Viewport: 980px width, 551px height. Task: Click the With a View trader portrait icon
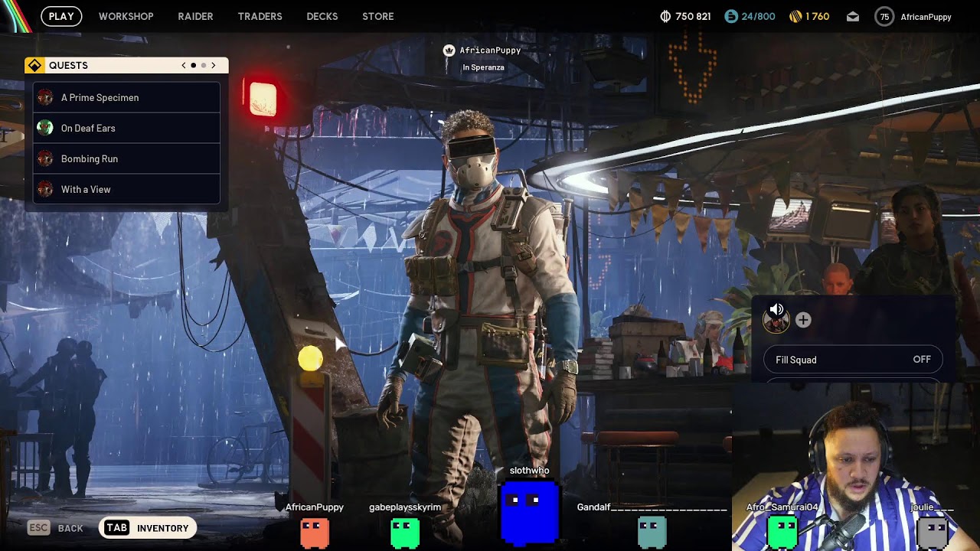tap(45, 189)
